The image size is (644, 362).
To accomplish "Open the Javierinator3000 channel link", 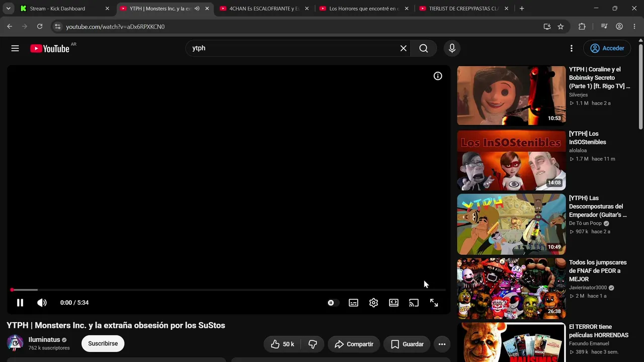I will tap(588, 288).
